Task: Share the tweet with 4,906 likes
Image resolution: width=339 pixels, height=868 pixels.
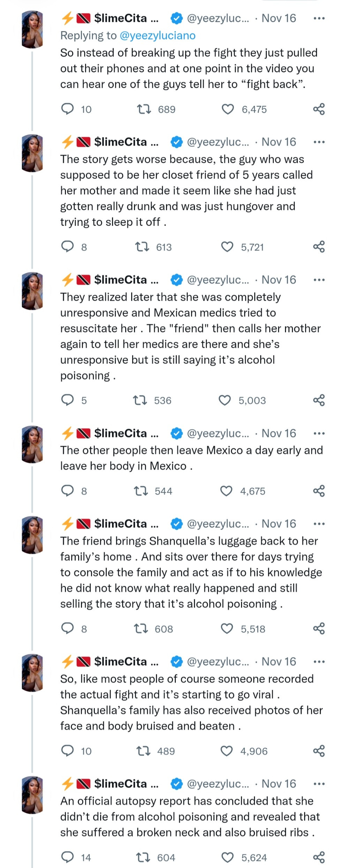Action: 319,751
